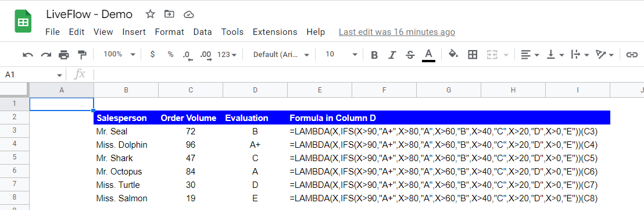Open text wrapping dropdown
This screenshot has height=210, width=644.
point(580,55)
